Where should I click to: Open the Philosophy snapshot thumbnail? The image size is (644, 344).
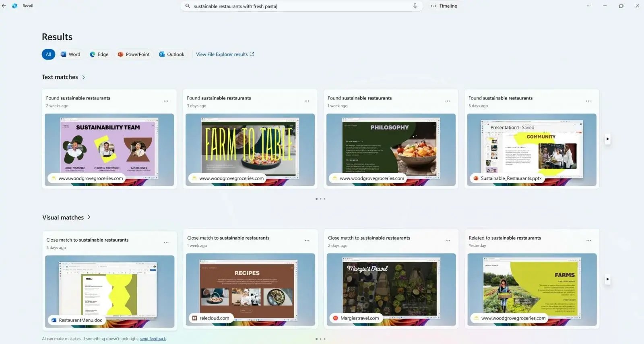[390, 149]
